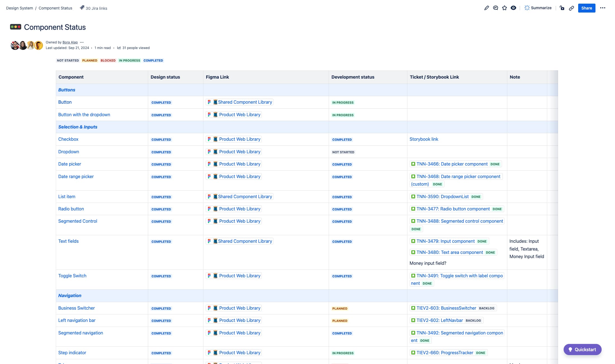This screenshot has height=364, width=615.
Task: Click the edit pencil icon
Action: (486, 8)
